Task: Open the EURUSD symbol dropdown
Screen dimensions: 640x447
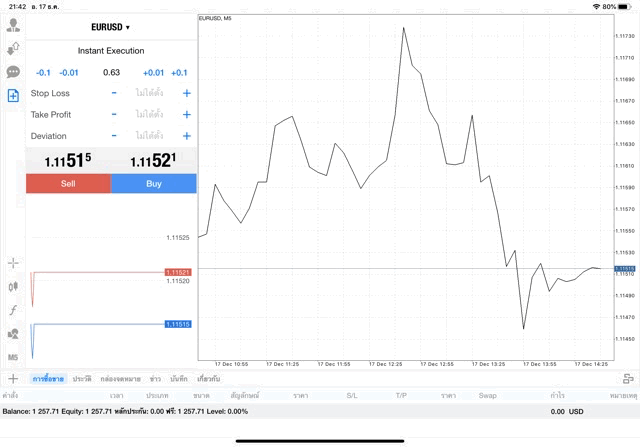Action: (x=110, y=27)
